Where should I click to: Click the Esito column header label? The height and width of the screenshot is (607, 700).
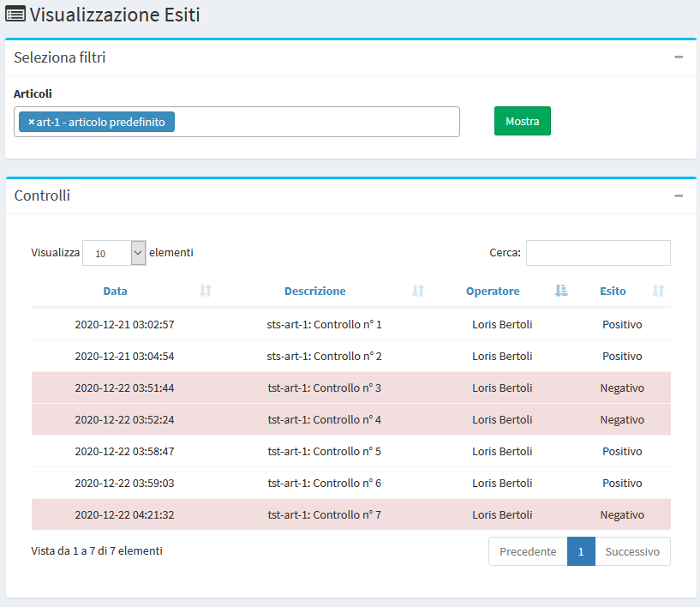pyautogui.click(x=613, y=291)
